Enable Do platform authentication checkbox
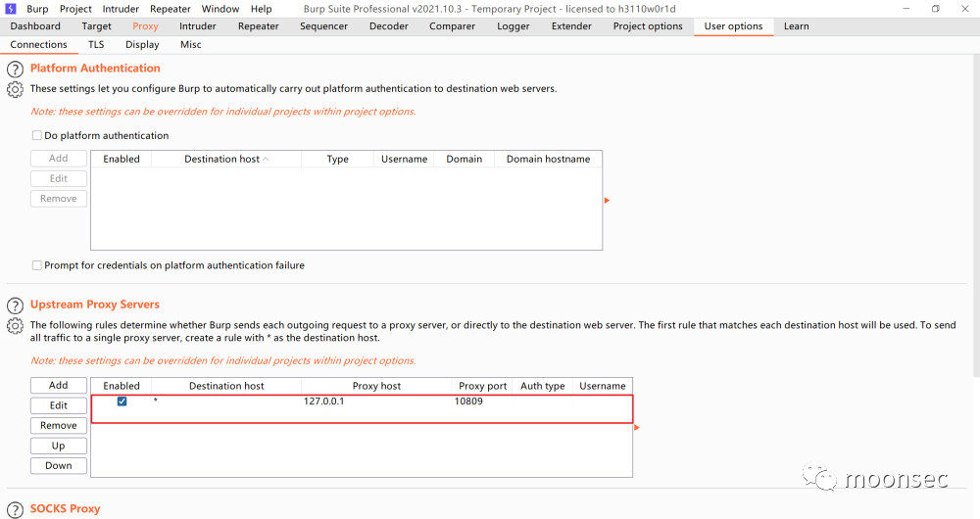This screenshot has height=519, width=980. (x=37, y=135)
